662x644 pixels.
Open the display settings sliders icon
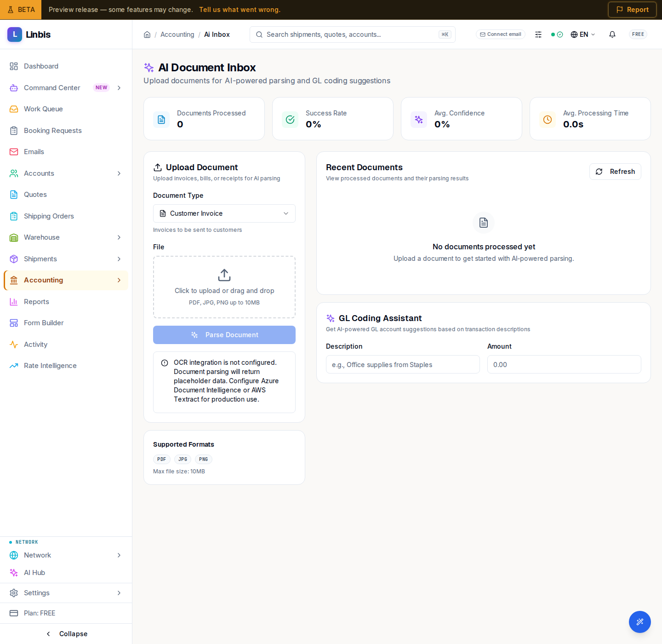(x=538, y=34)
